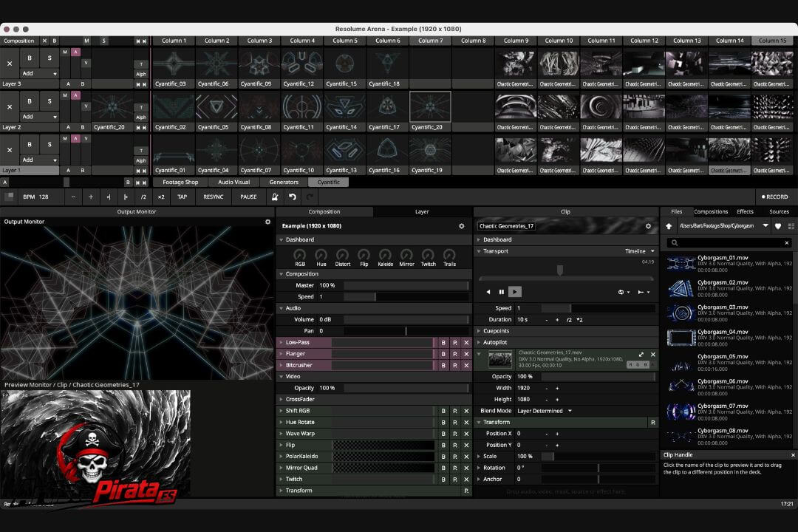Close the Clip Handle help panel

click(x=793, y=455)
